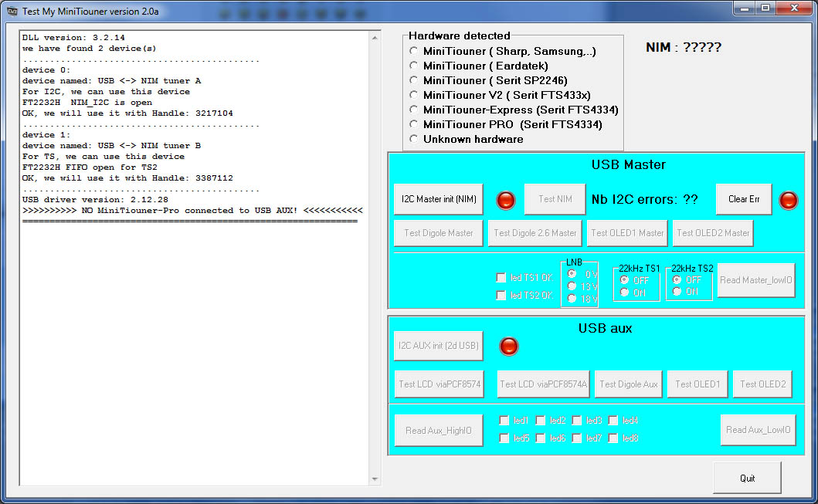Select Unknown hardware option

[413, 139]
